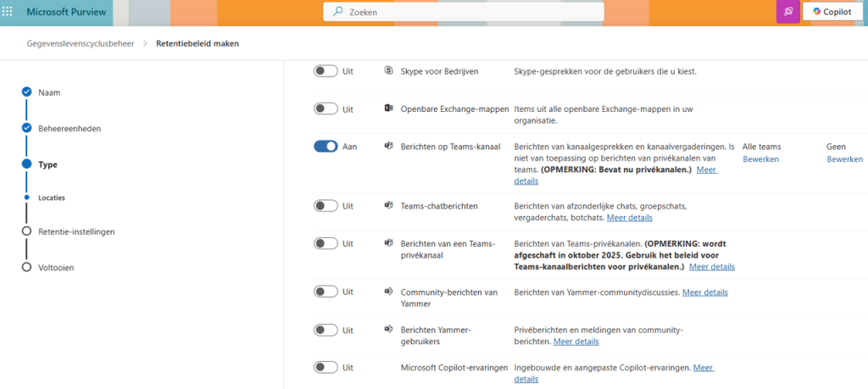
Task: Open the app launcher waffle menu
Action: pos(8,12)
